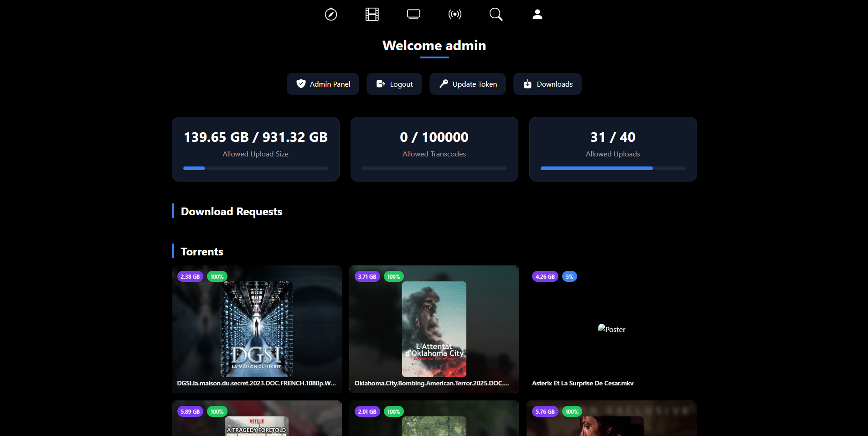
Task: Click the Allowed Upload Size progress bar
Action: 255,168
